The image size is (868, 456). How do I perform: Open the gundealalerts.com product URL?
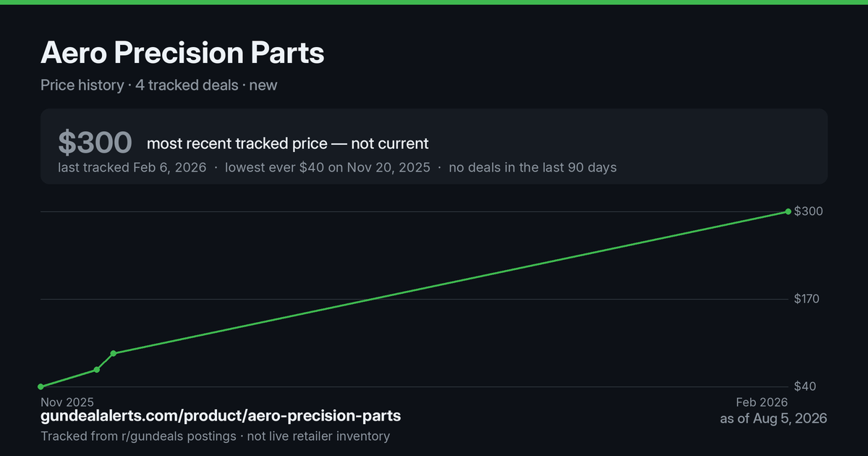tap(221, 416)
